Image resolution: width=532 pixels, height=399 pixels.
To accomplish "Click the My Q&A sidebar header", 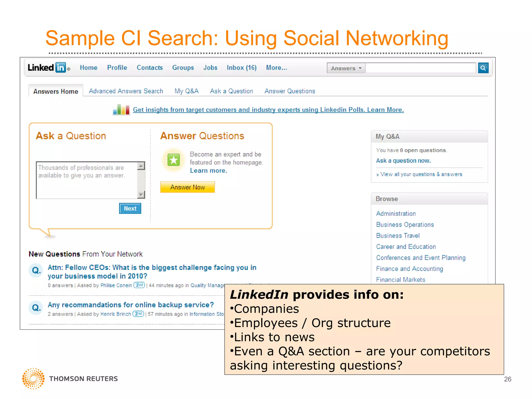I will click(x=429, y=137).
